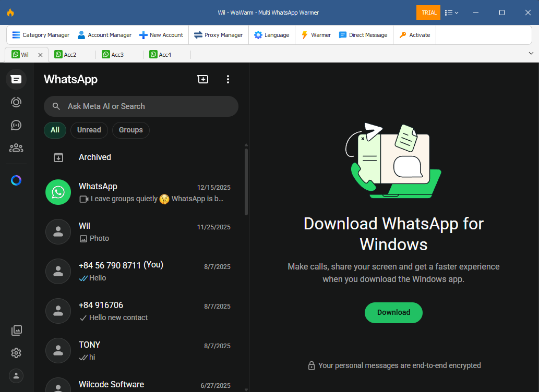Open the Status icon in sidebar

point(16,102)
